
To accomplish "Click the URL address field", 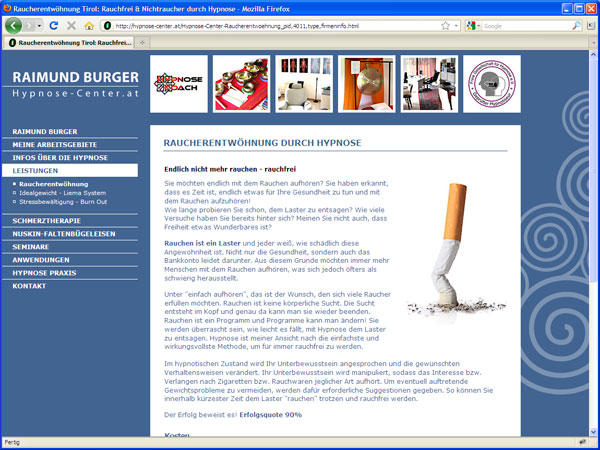I will click(276, 26).
